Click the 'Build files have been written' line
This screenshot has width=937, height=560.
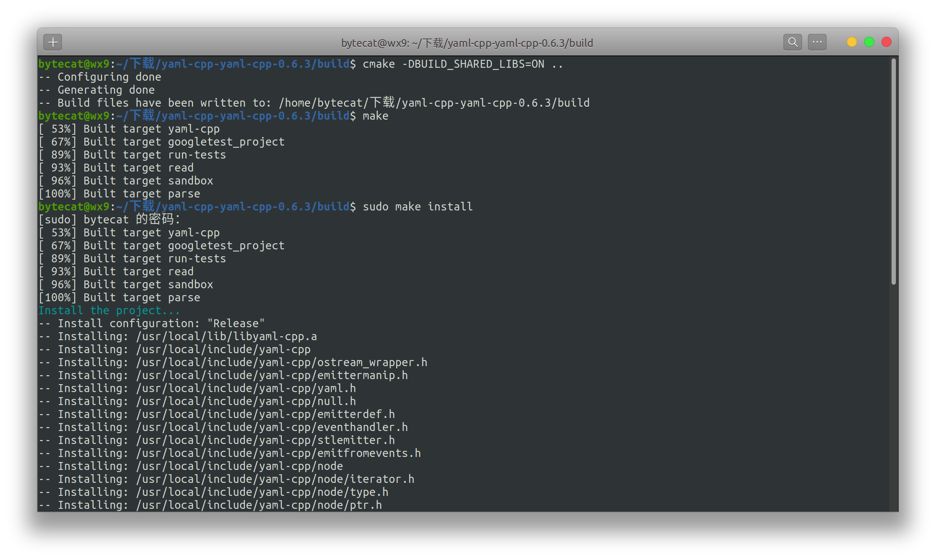313,102
